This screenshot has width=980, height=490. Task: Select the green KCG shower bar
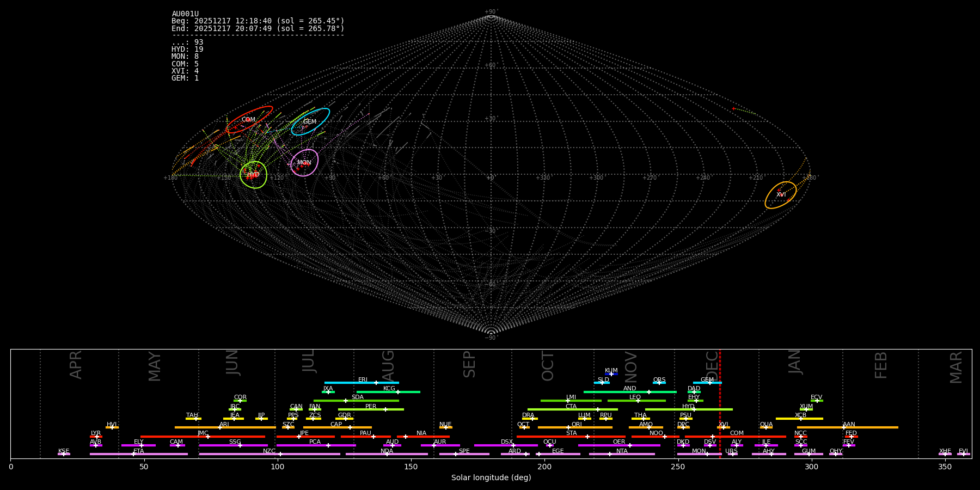coord(388,392)
